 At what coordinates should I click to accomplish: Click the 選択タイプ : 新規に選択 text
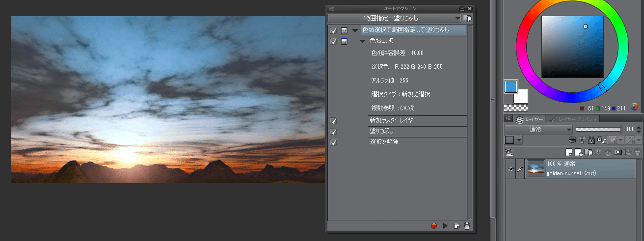pyautogui.click(x=401, y=94)
